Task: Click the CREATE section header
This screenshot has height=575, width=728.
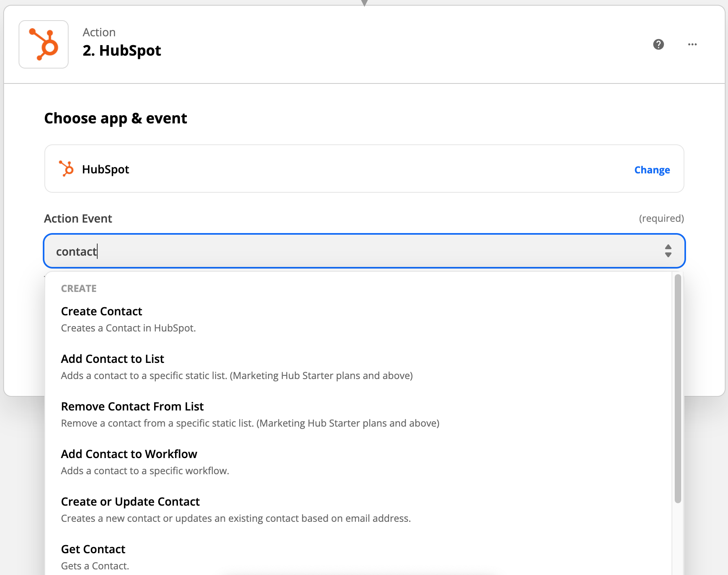Action: click(79, 289)
